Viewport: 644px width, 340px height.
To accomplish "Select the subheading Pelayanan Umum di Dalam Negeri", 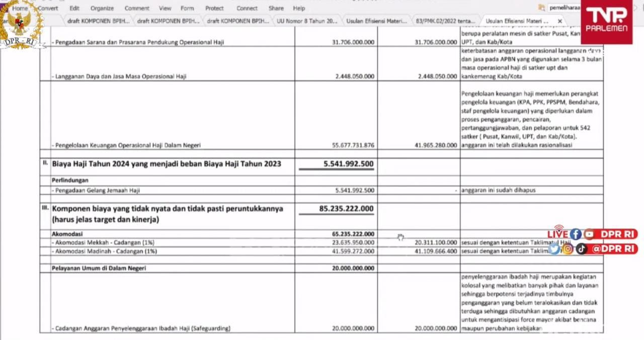I will click(99, 269).
